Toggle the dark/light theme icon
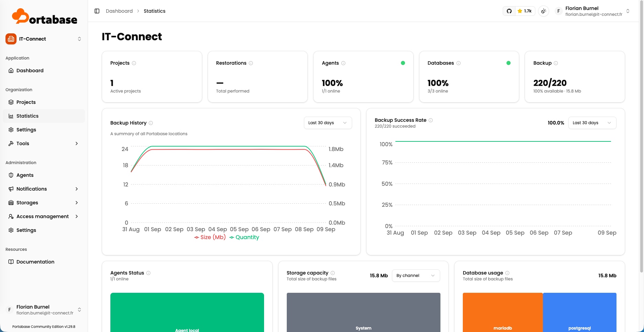Viewport: 644px width, 332px height. (544, 11)
